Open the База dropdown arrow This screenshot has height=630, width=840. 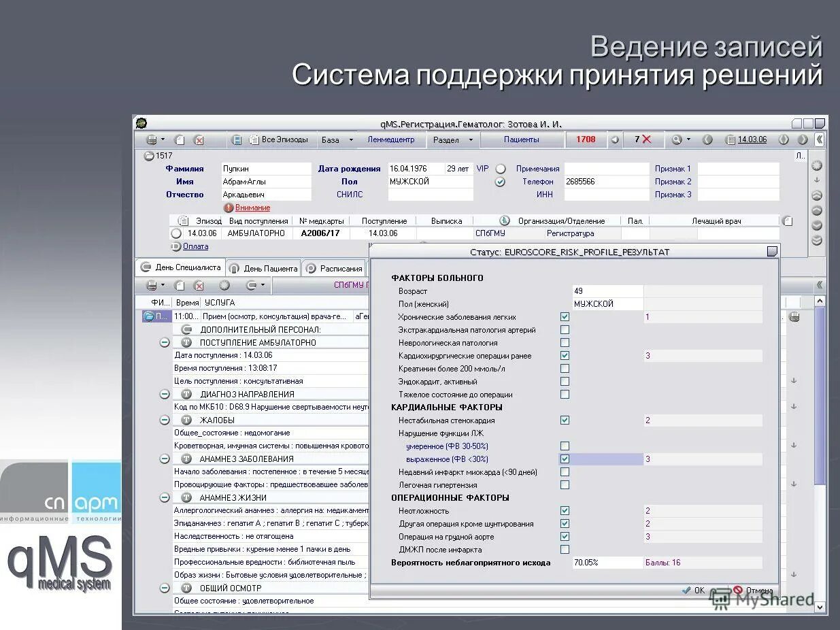tap(350, 139)
